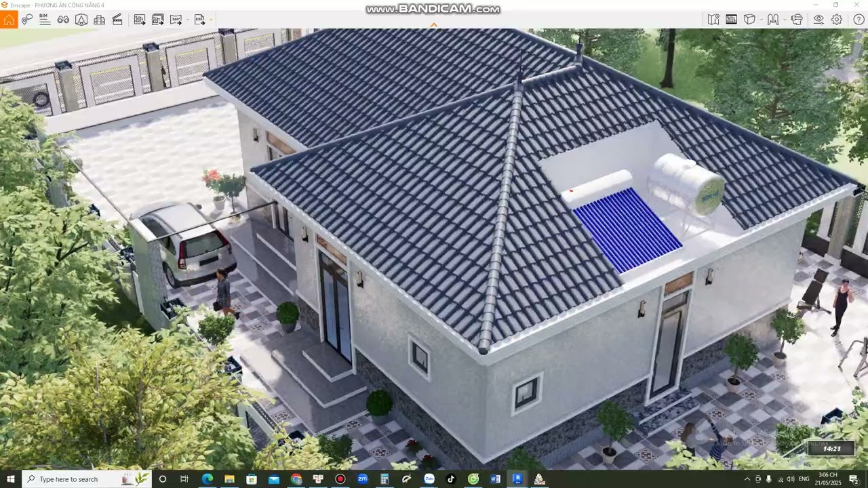Open the notification center icon
868x488 pixels.
(x=854, y=479)
